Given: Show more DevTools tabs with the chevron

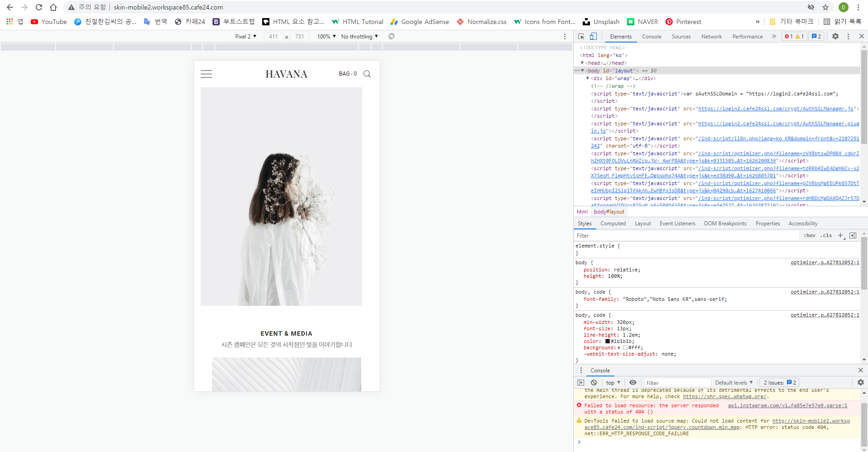Looking at the screenshot, I should tap(774, 36).
